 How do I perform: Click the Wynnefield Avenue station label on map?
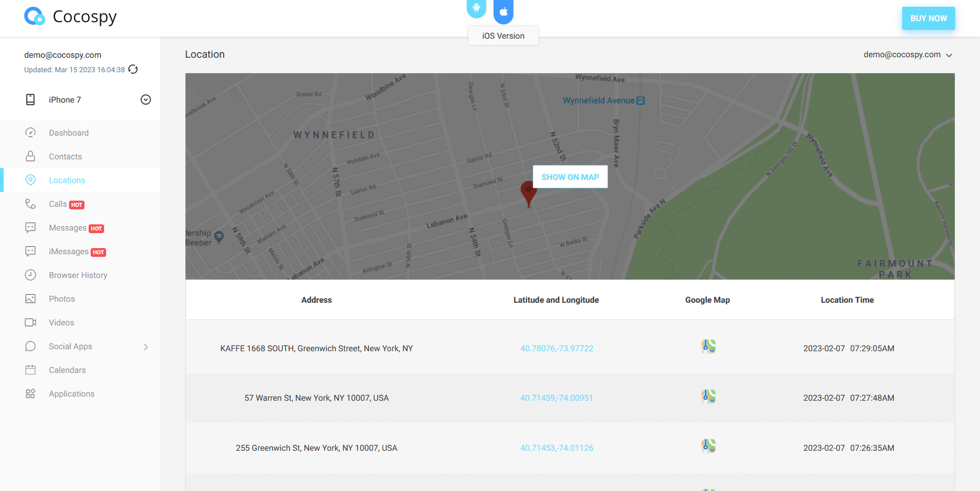pos(603,101)
